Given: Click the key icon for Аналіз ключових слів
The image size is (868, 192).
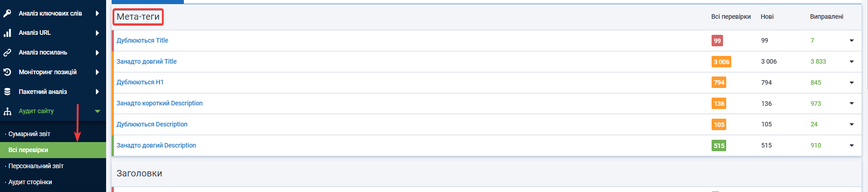Looking at the screenshot, I should pyautogui.click(x=7, y=13).
